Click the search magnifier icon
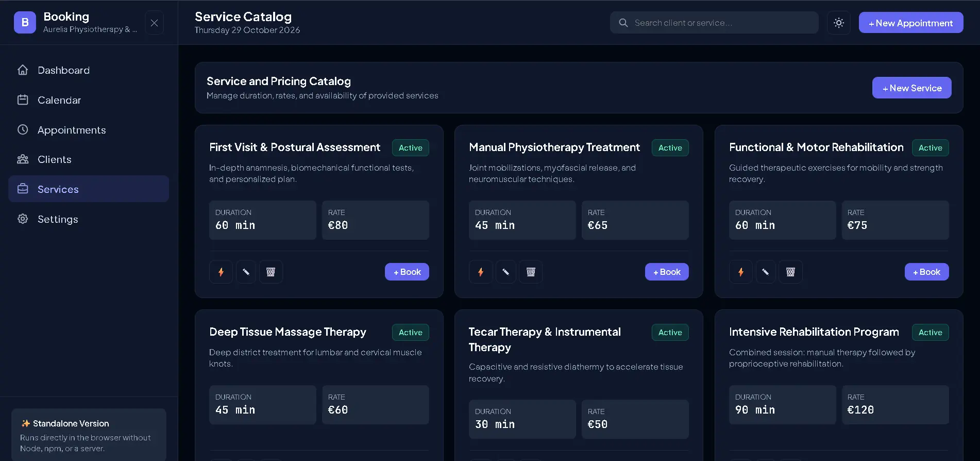 (623, 23)
